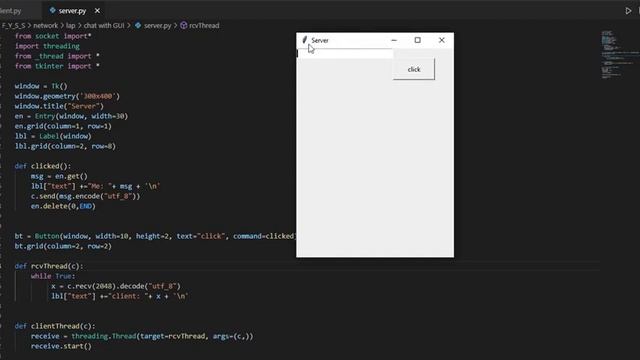The image size is (640, 360).
Task: Click the line "import threading"
Action: point(47,46)
